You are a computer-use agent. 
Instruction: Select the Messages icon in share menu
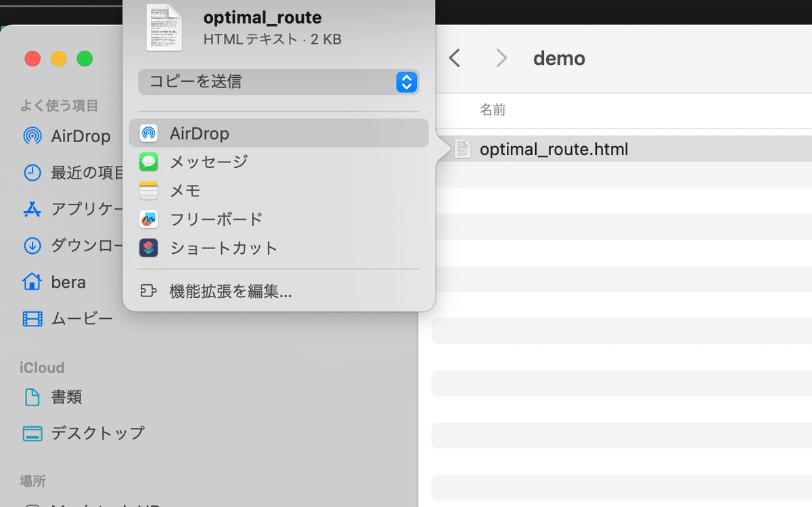148,162
